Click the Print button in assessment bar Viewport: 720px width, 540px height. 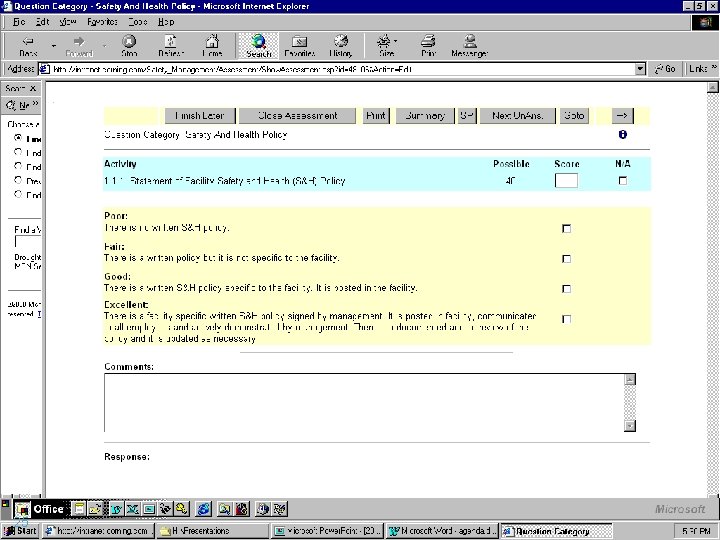(x=376, y=116)
